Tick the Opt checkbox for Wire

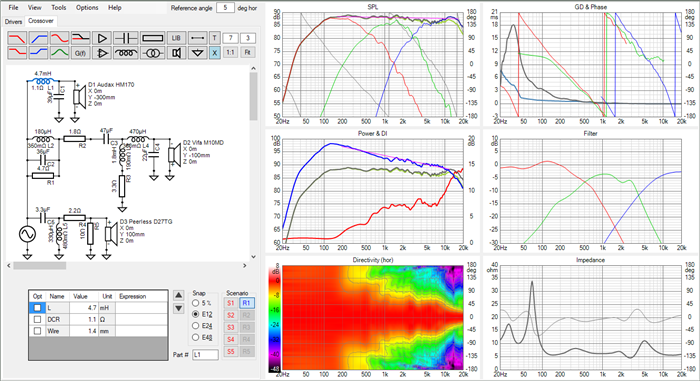click(x=37, y=331)
